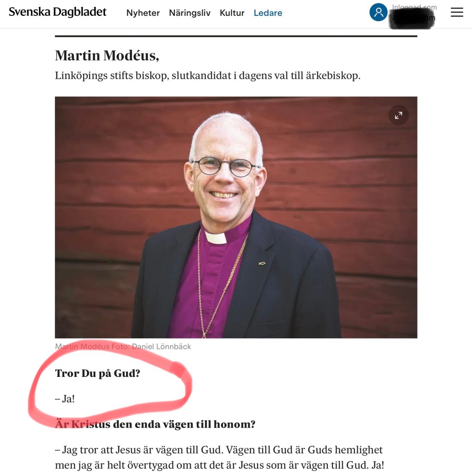Click the blacked-out username area
Image resolution: width=472 pixels, height=476 pixels.
pos(412,19)
